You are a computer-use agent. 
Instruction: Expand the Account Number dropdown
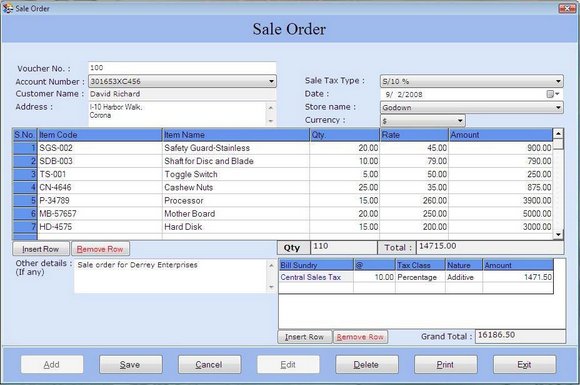(x=271, y=81)
